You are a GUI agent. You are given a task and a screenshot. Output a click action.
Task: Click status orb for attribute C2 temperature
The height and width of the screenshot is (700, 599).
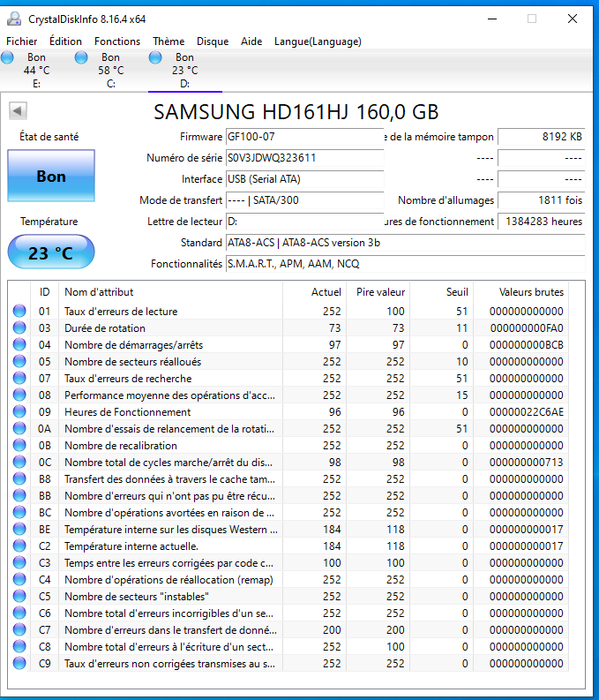19,546
